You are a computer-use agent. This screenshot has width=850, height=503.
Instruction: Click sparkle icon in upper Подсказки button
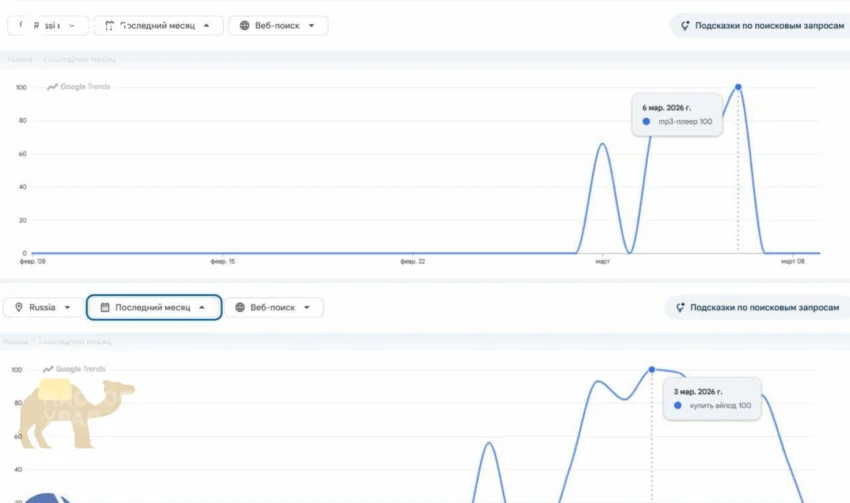tap(685, 25)
